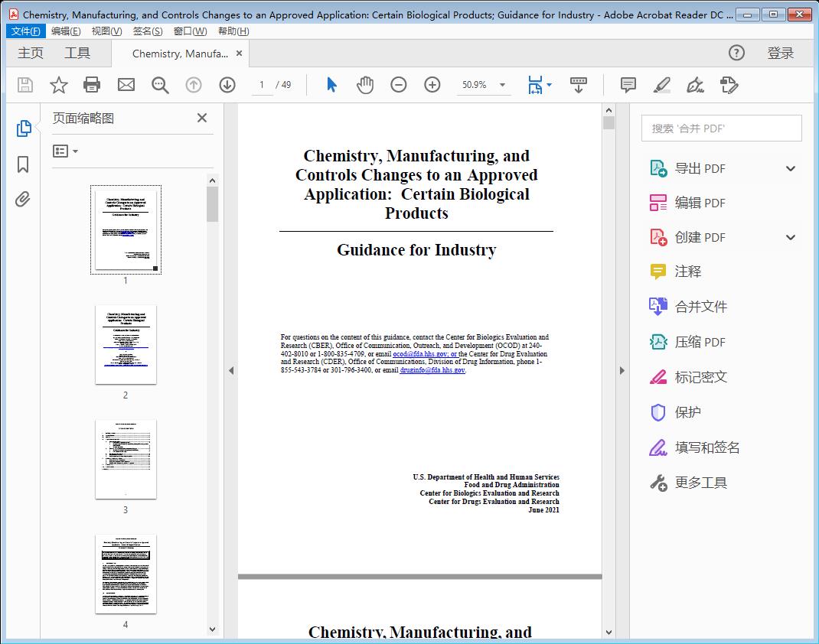Open the bookmarks panel icon
Screen dimensions: 819x644
[x=23, y=164]
